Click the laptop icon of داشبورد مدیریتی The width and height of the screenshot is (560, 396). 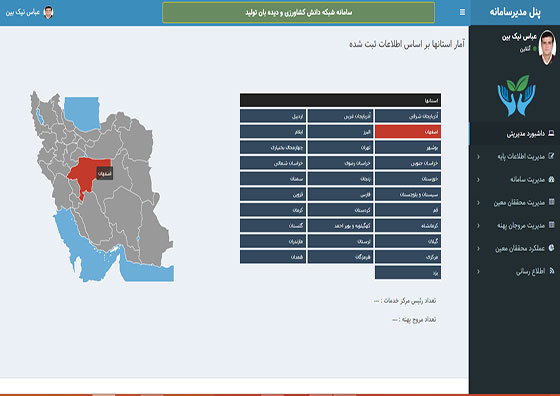(551, 134)
